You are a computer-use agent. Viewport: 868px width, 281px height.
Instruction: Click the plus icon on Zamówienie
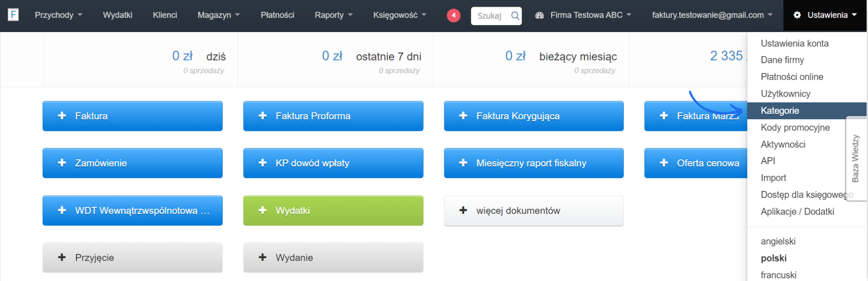tap(62, 163)
